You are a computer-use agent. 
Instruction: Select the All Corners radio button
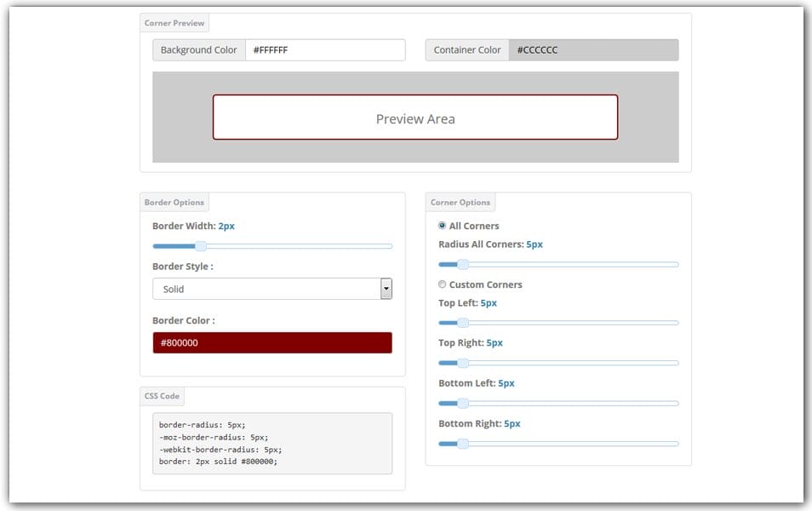pyautogui.click(x=443, y=226)
